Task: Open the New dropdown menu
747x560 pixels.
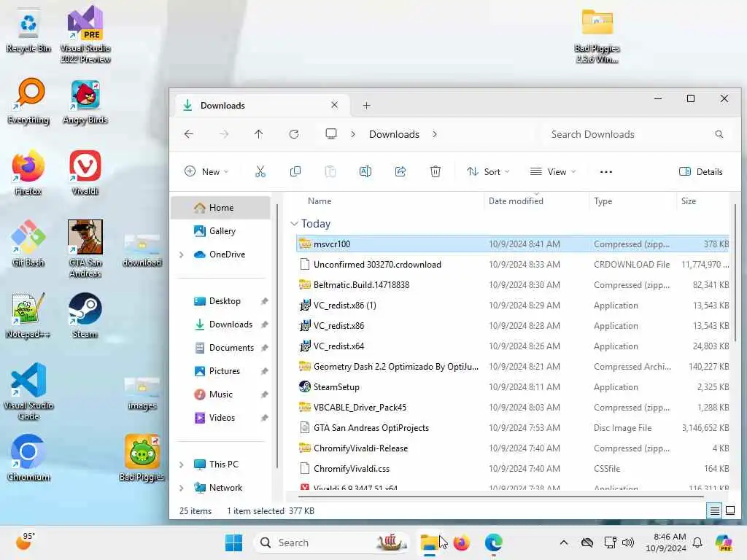Action: [x=206, y=171]
